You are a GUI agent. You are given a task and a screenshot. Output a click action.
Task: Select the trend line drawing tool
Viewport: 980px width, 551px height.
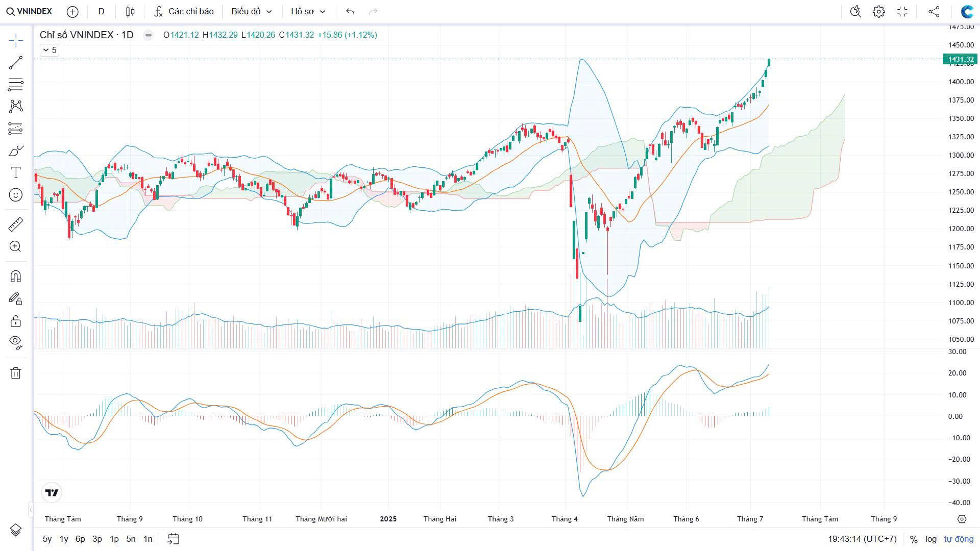(16, 63)
